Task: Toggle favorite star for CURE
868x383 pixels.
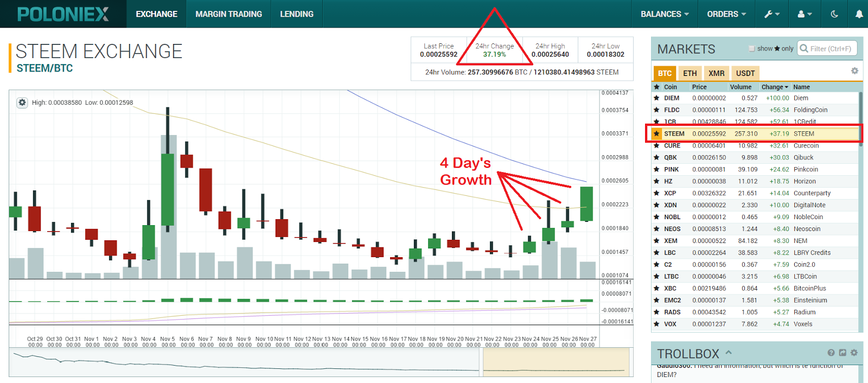Action: [x=656, y=146]
